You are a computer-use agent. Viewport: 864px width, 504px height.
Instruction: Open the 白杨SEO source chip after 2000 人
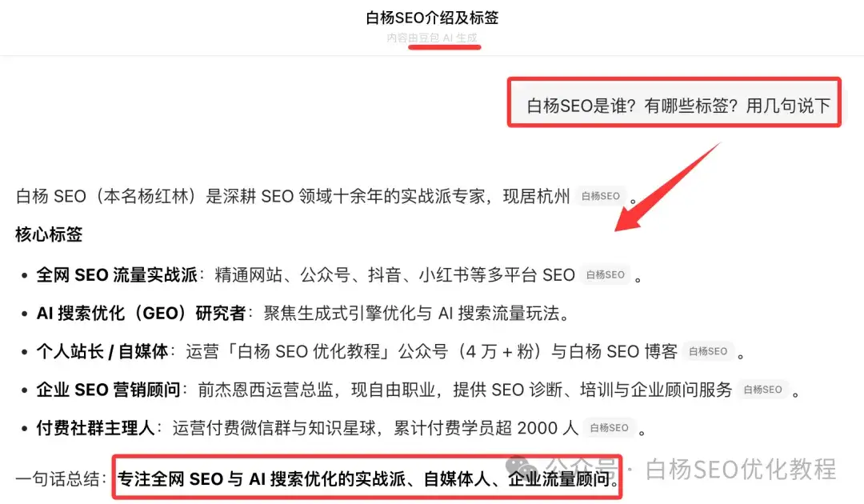point(609,428)
